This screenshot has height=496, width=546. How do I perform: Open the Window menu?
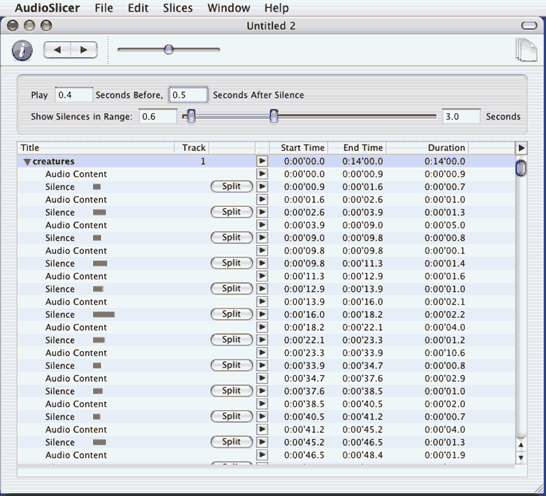229,8
